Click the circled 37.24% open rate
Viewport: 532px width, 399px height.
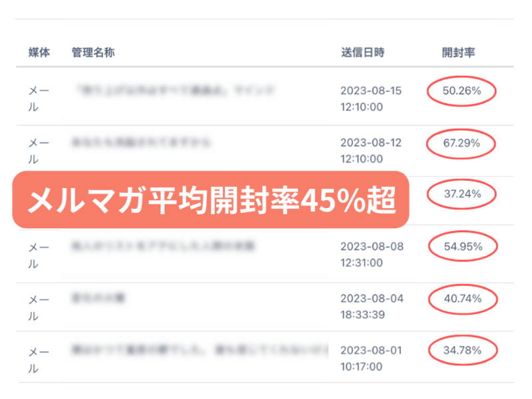click(x=462, y=194)
